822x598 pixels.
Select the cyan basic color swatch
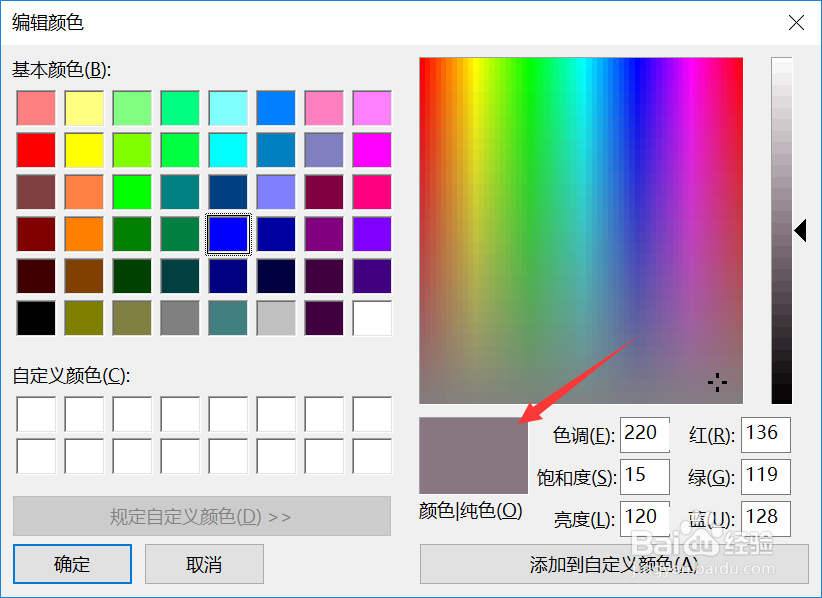(x=228, y=150)
